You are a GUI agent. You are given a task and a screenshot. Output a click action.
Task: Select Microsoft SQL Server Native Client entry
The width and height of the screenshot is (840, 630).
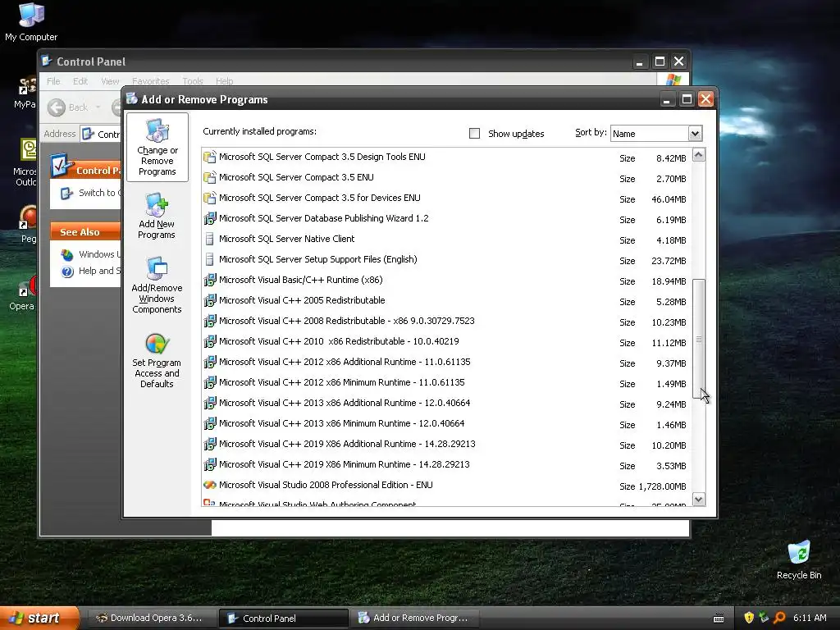coord(446,239)
